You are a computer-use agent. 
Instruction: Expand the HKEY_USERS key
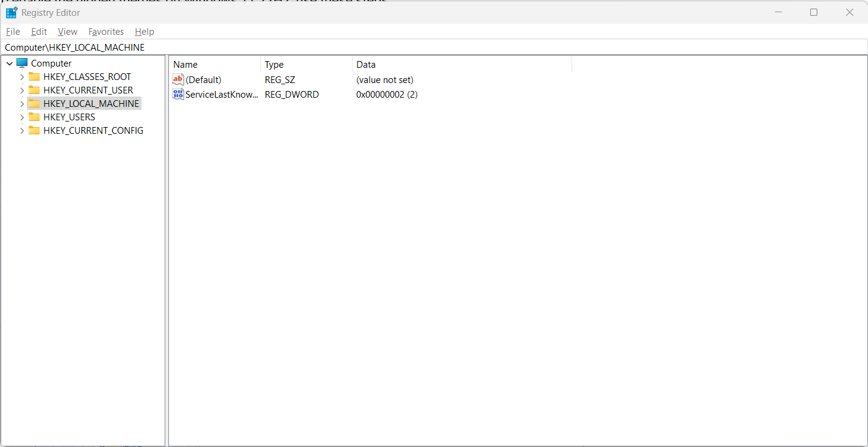22,117
